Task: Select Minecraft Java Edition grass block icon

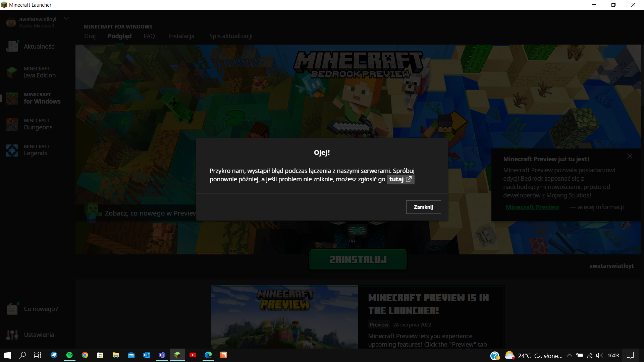Action: [12, 72]
